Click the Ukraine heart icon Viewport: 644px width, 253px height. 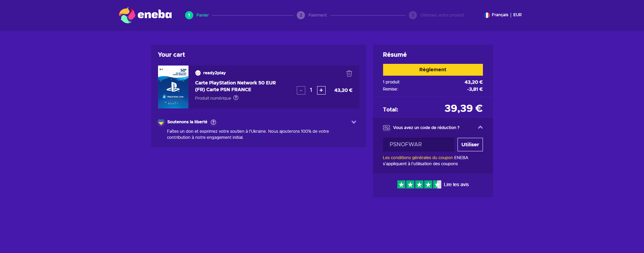[x=161, y=122]
